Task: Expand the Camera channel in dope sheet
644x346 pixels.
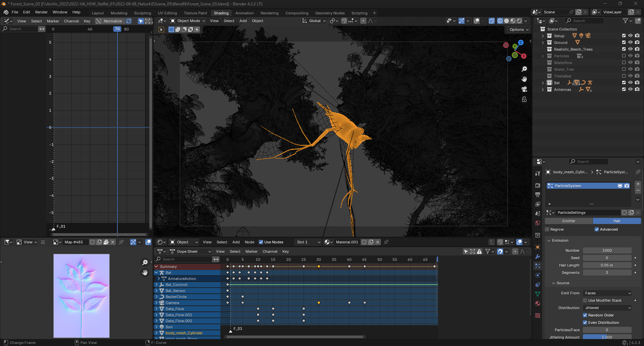Action: coord(156,303)
